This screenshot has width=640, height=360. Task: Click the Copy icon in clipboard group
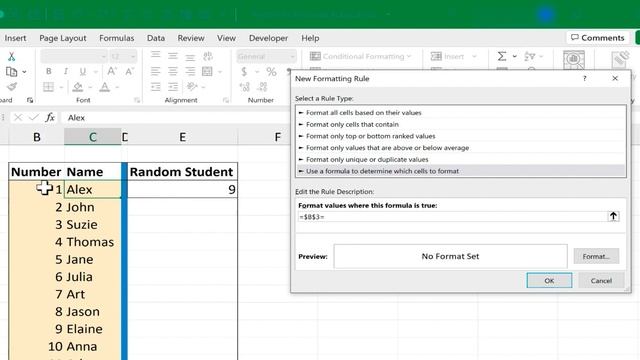[x=11, y=72]
